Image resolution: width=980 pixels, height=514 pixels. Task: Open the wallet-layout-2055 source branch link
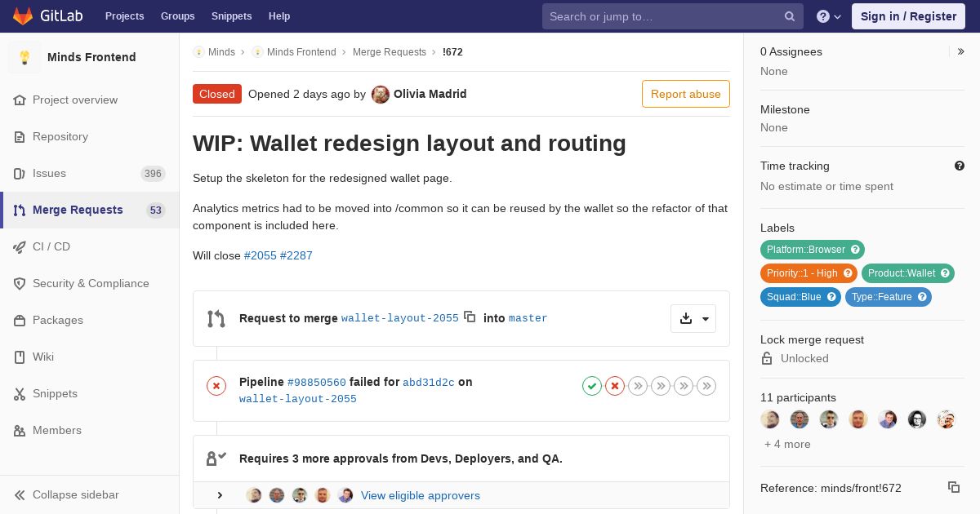400,318
